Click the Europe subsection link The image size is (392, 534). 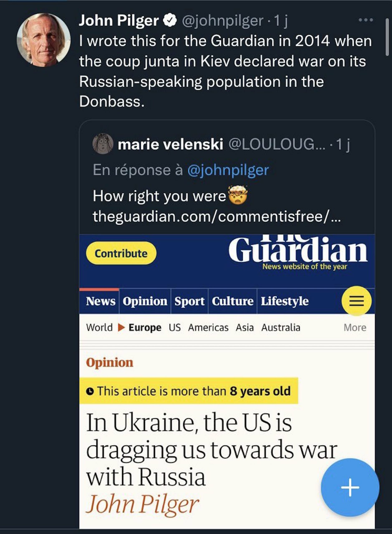145,328
